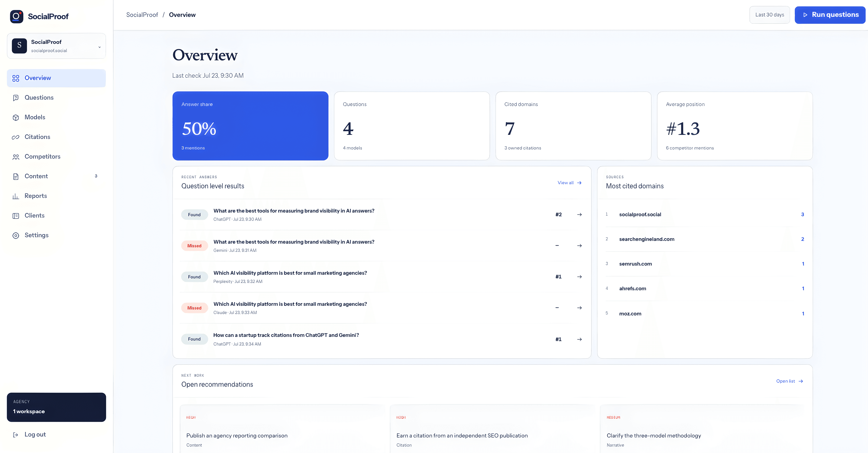Click the Settings gear icon
The width and height of the screenshot is (868, 453).
16,236
